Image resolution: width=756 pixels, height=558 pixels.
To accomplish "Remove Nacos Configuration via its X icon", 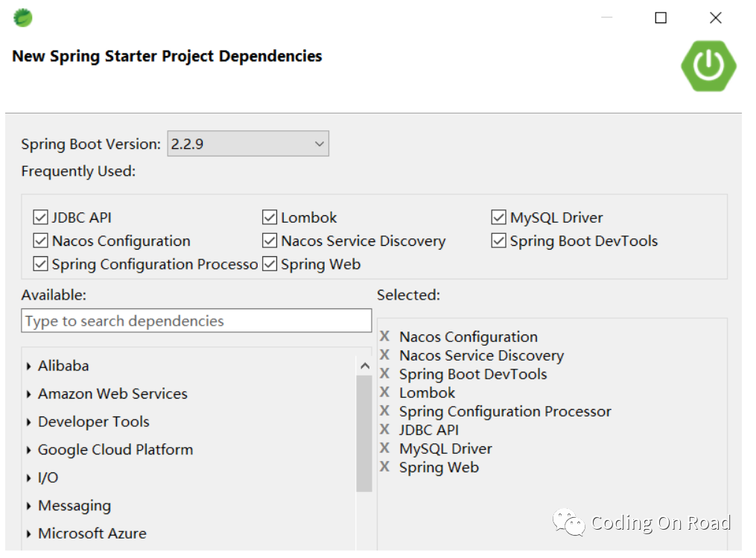I will pyautogui.click(x=384, y=337).
